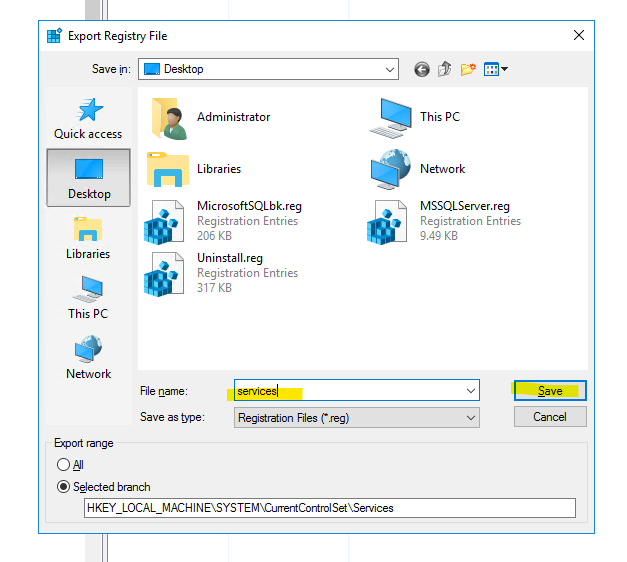Screen dimensions: 627x562
Task: Select Quick access in places bar
Action: point(88,118)
